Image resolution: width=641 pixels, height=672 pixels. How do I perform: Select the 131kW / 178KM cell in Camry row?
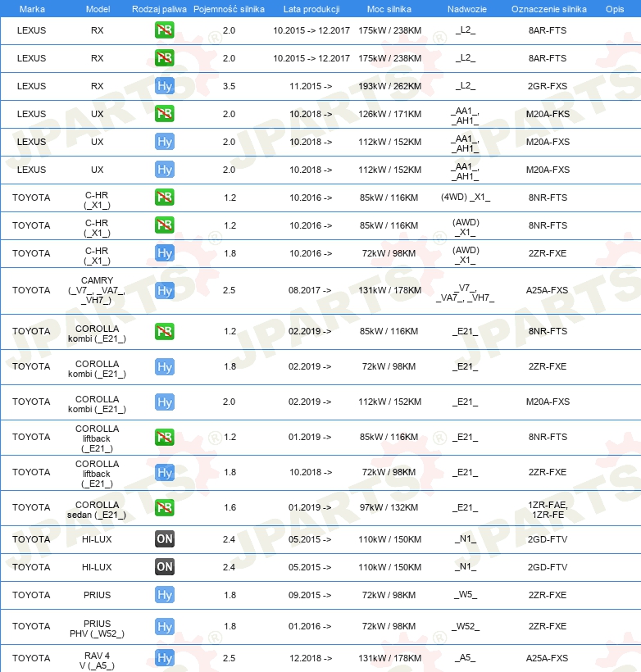coord(389,290)
